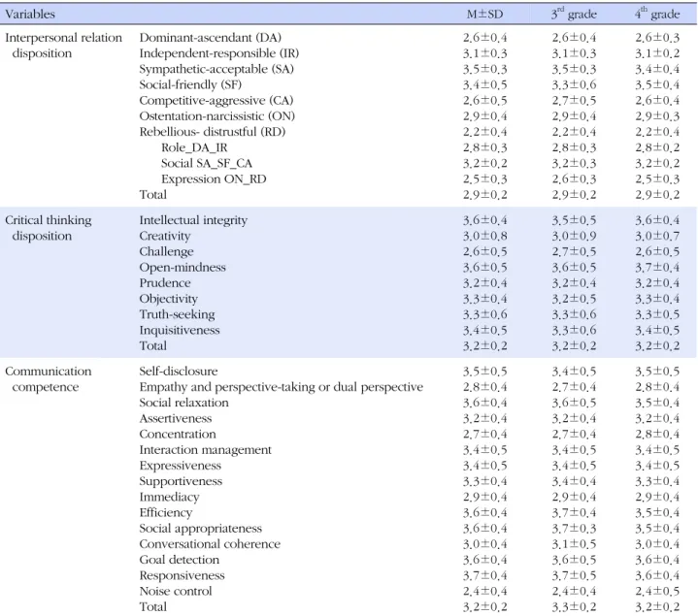Viewport: 698px width, 616px height.
Task: Click the 'Creativity' row label
Action: coord(165,236)
